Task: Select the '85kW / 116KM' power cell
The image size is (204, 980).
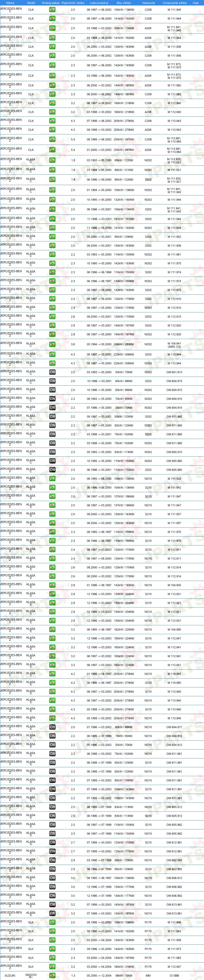Action: (124, 780)
